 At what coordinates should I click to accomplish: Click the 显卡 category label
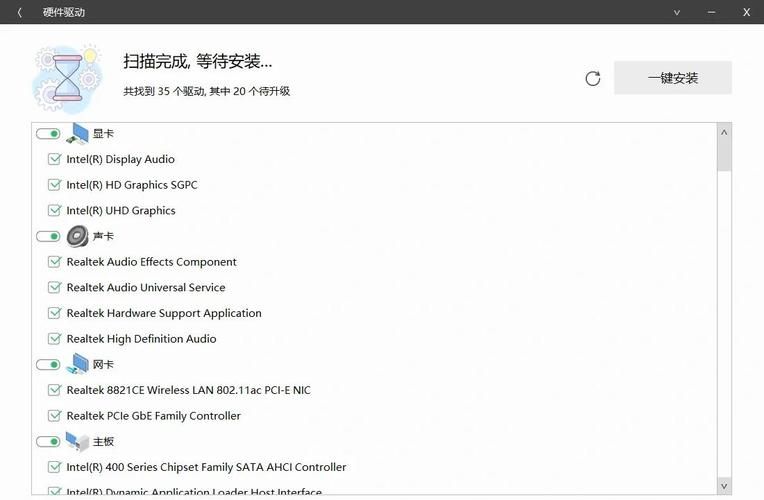click(x=103, y=134)
